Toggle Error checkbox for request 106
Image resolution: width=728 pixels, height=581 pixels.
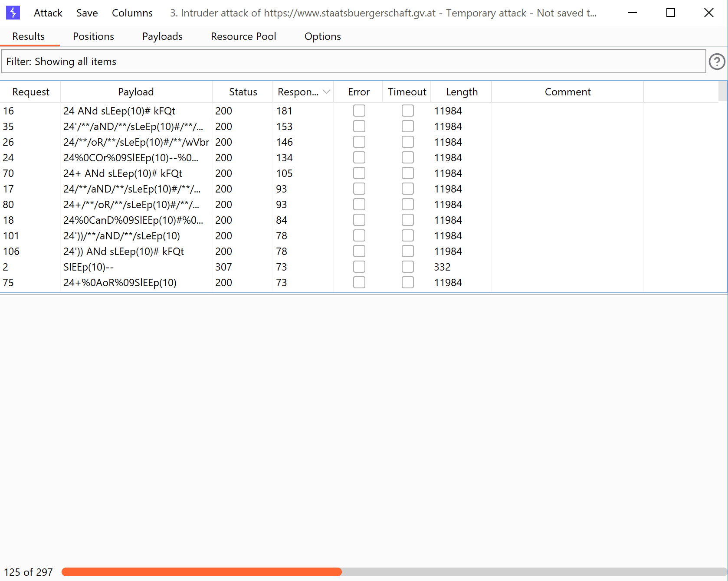[x=359, y=251]
